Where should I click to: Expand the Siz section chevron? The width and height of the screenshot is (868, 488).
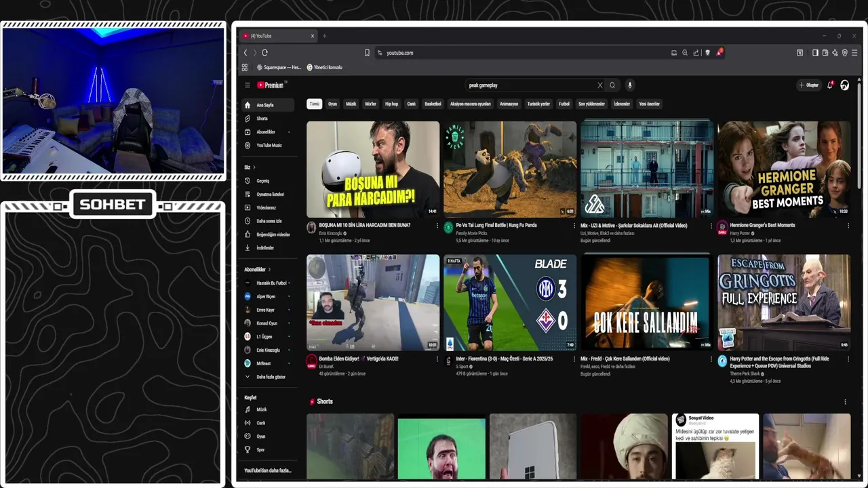pyautogui.click(x=254, y=167)
